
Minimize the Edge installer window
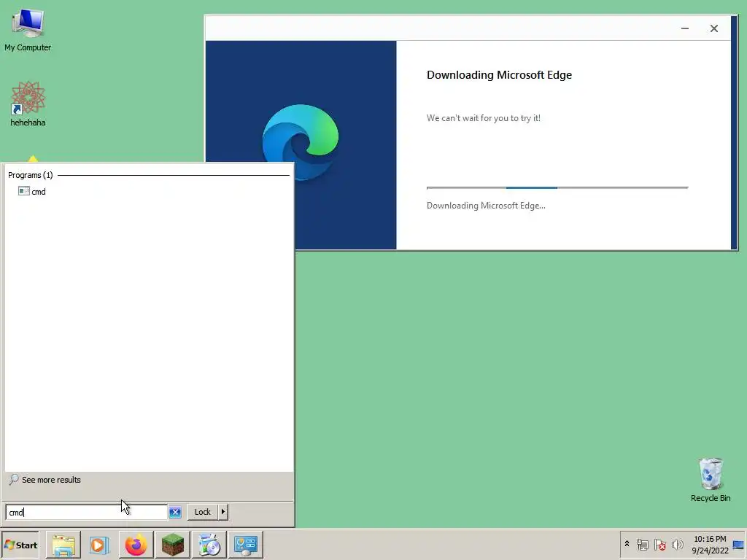coord(684,28)
